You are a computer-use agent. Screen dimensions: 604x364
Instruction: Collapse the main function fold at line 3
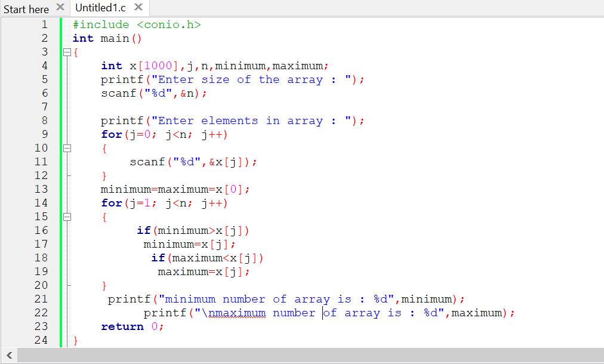(67, 52)
